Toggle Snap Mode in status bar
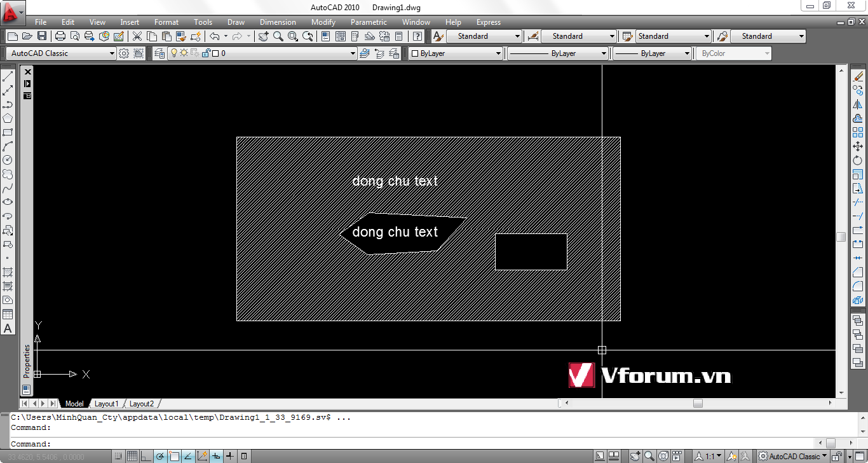The height and width of the screenshot is (463, 868). pos(118,456)
